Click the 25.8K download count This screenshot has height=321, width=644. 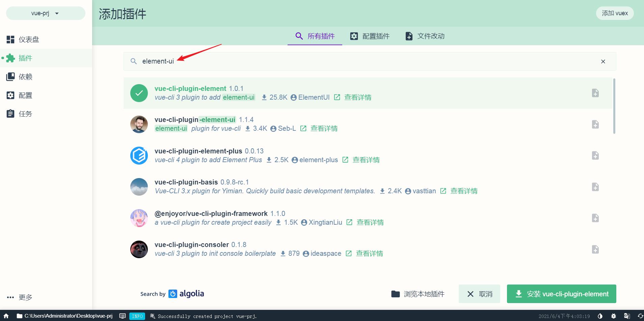(x=278, y=97)
